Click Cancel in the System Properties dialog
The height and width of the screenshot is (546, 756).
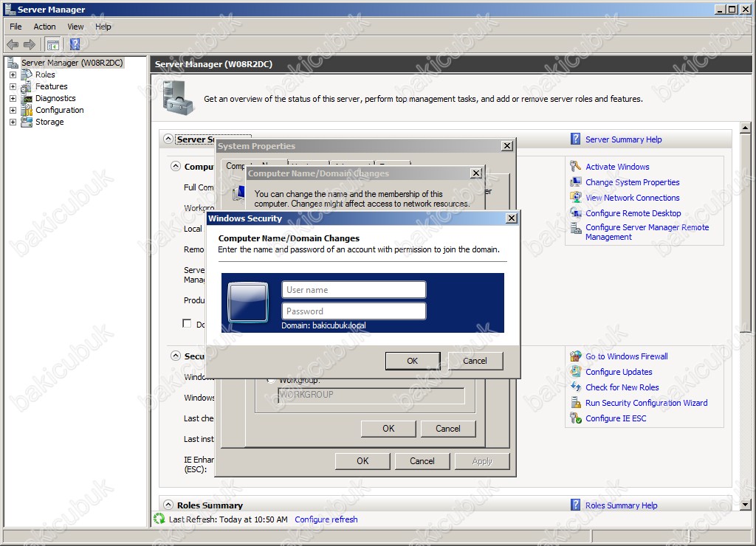point(422,461)
